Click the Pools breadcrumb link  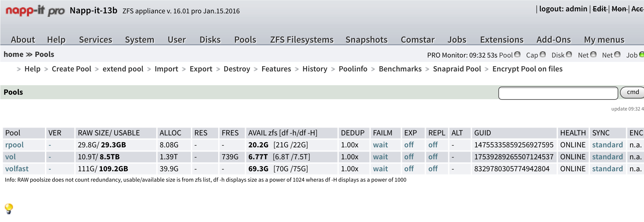point(44,54)
